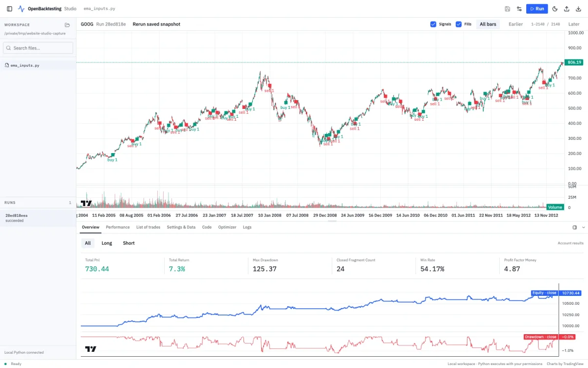
Task: Select the All trades filter
Action: 88,243
